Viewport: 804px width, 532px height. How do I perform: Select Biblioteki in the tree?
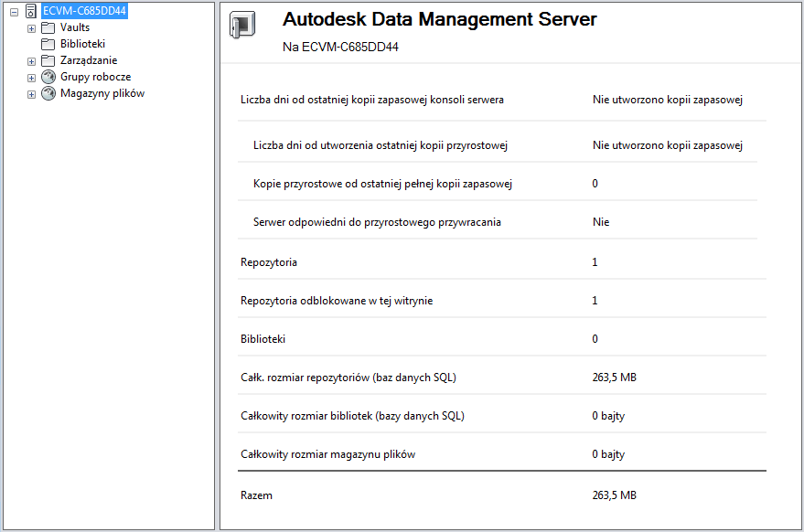point(83,44)
